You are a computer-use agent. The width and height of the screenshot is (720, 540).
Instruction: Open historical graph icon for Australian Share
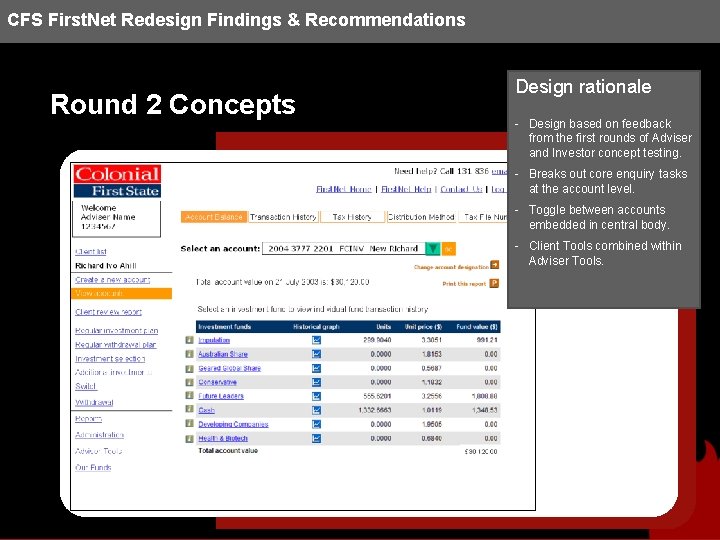(316, 354)
